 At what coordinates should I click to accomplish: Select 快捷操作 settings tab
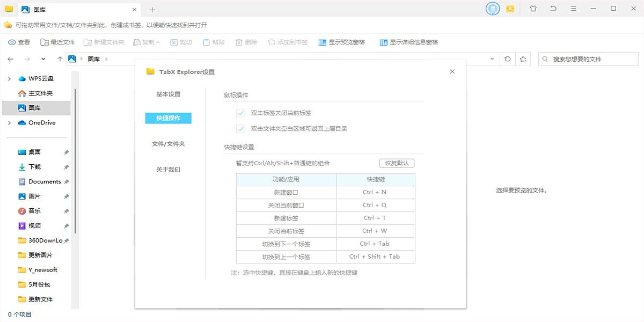click(169, 118)
